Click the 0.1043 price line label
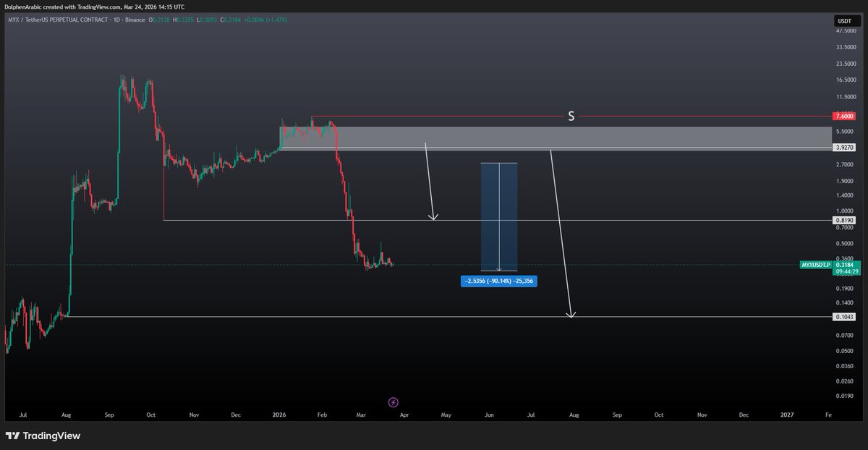The height and width of the screenshot is (450, 868). 844,317
